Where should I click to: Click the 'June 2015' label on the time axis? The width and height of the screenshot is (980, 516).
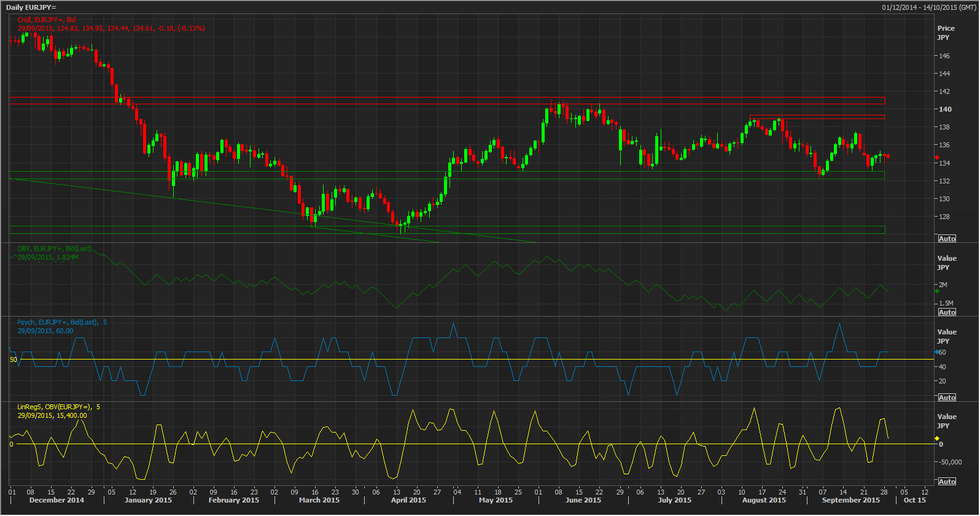click(583, 500)
